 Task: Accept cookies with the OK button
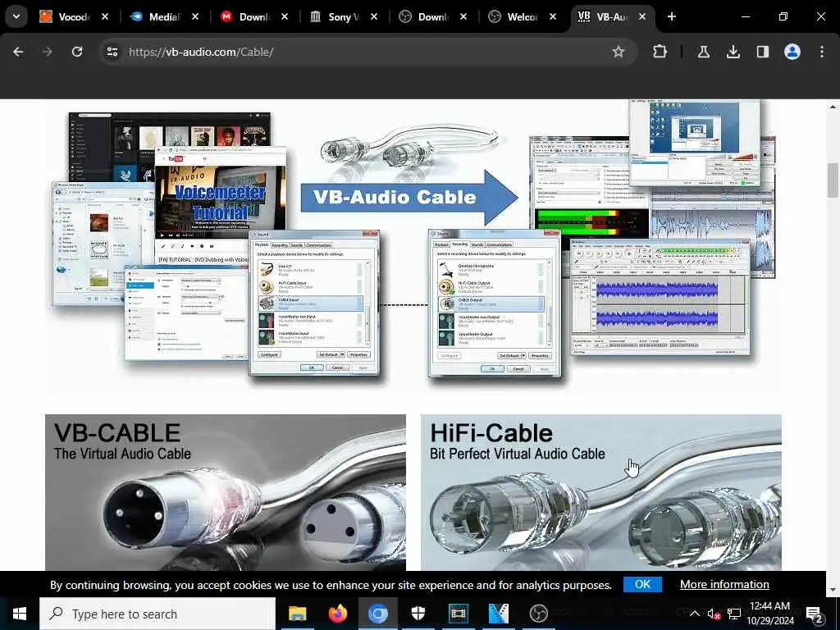tap(642, 584)
